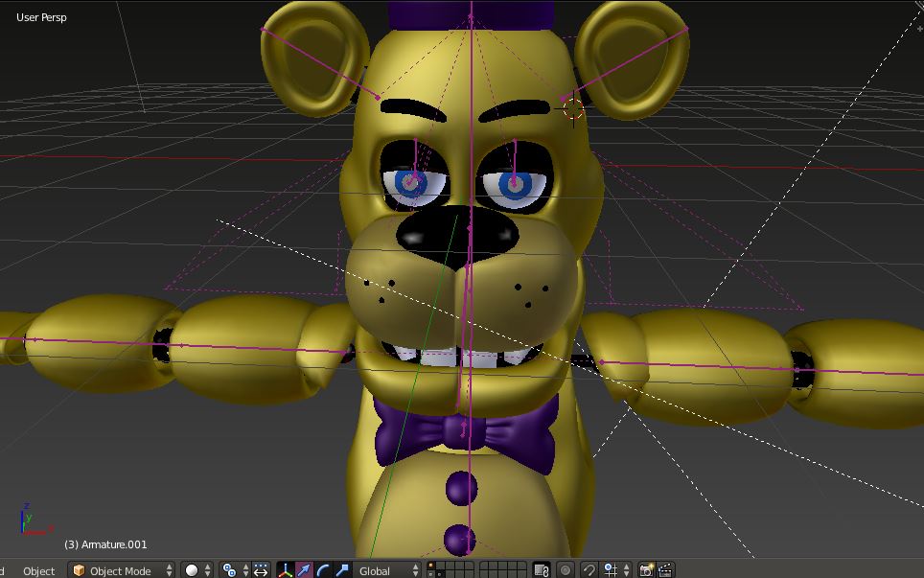This screenshot has height=578, width=924.
Task: Activate layer 11 in the layer grid
Action: (430, 574)
